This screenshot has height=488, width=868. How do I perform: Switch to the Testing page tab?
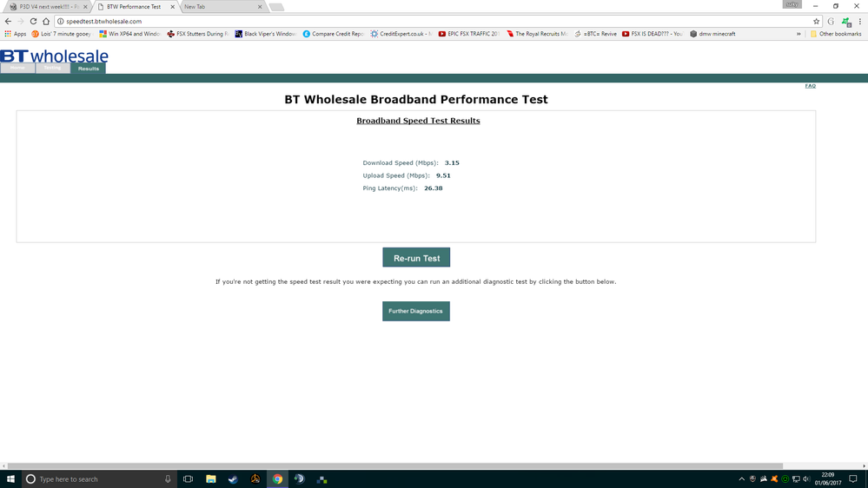coord(53,68)
